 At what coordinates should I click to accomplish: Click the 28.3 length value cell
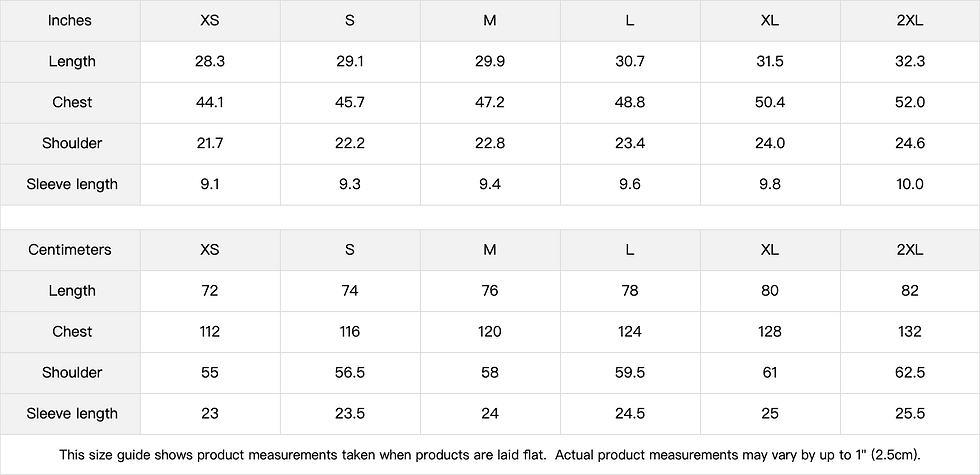(x=210, y=61)
